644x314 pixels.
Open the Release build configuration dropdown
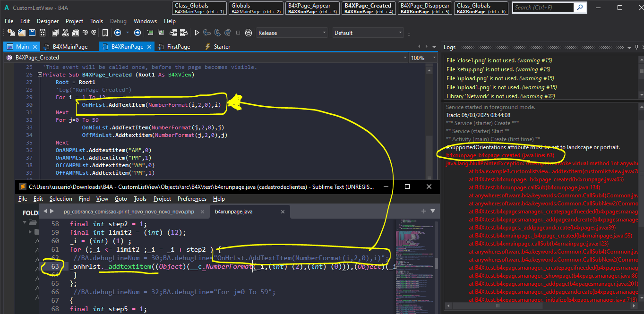click(292, 33)
